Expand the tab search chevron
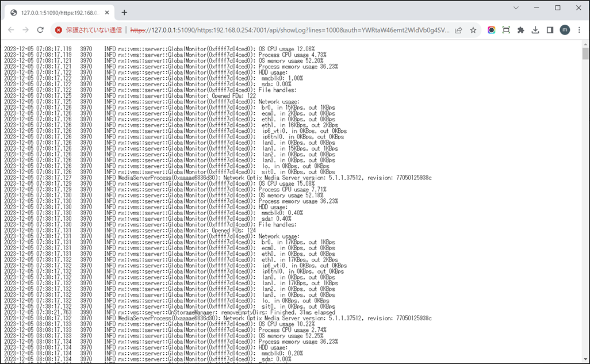Screen dimensions: 590x364 coord(516,8)
